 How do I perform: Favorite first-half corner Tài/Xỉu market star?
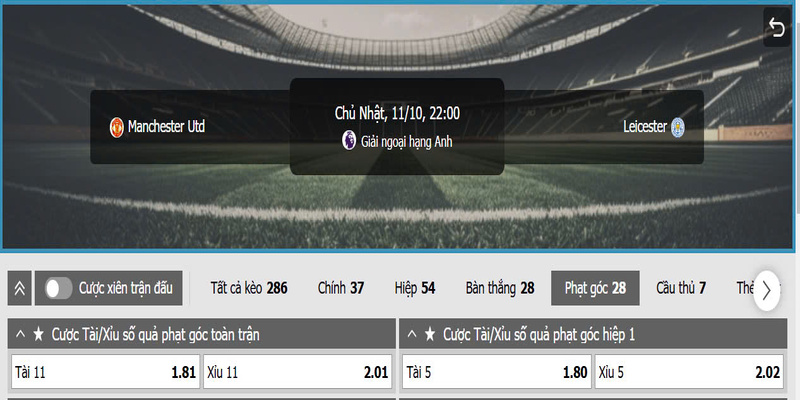pyautogui.click(x=430, y=334)
